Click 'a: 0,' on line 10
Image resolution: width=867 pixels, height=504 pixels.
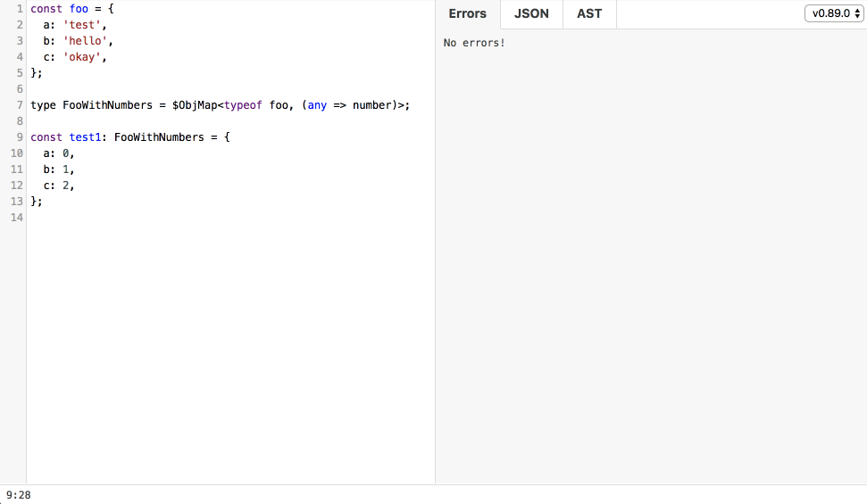(59, 153)
